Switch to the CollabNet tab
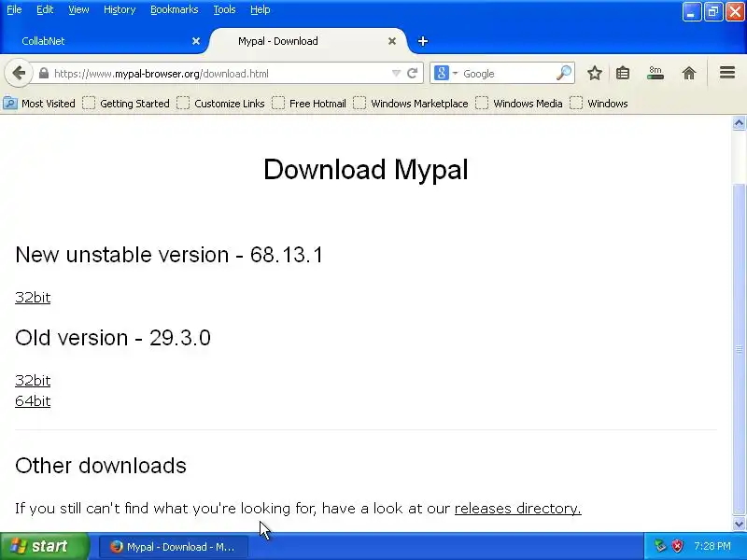747x560 pixels. coord(105,41)
